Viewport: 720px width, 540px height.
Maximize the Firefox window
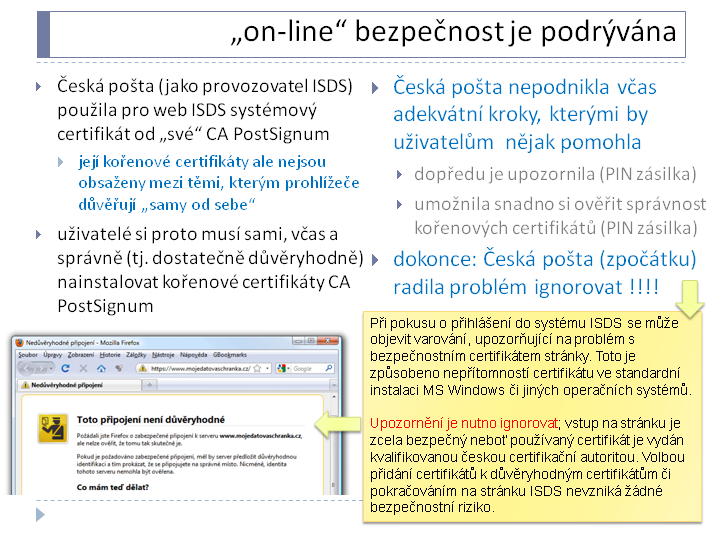coord(311,341)
